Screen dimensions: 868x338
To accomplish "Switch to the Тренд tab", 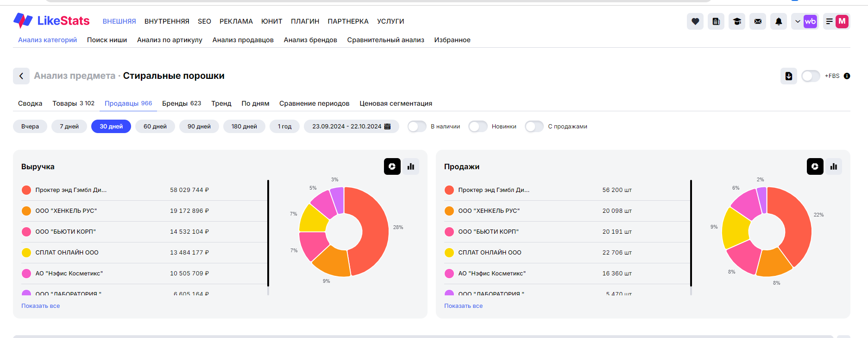I will pos(221,103).
